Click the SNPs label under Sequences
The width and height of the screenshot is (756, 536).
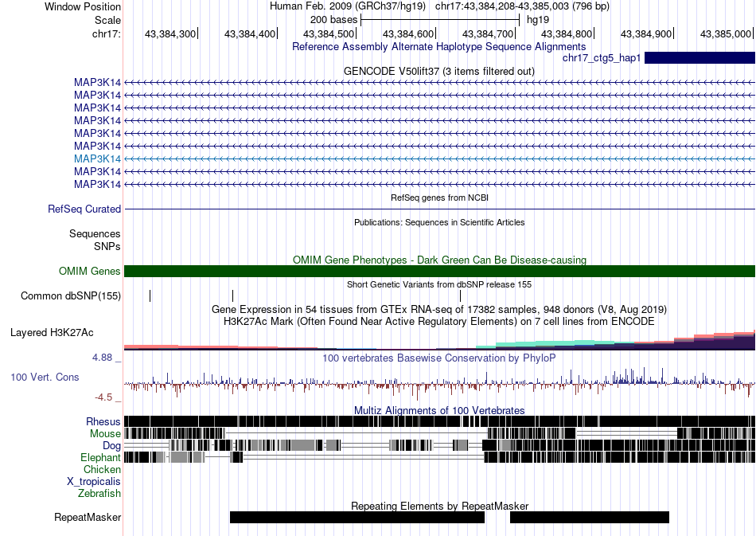tap(107, 247)
